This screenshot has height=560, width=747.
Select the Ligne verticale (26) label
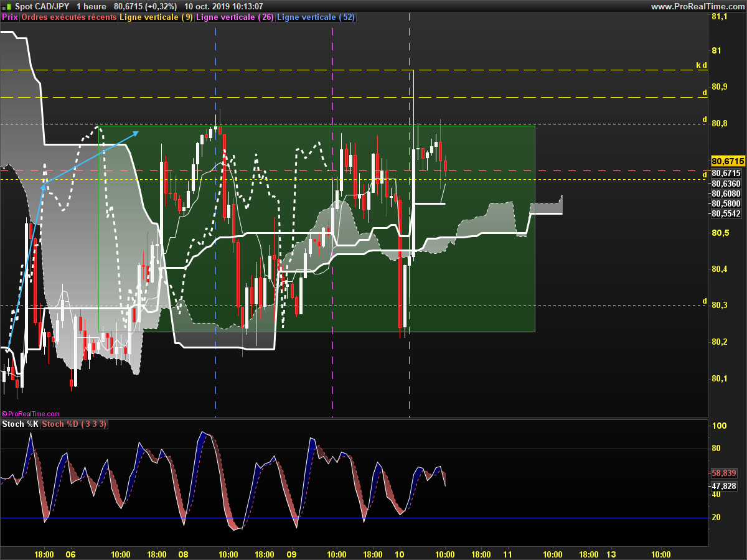tap(235, 17)
